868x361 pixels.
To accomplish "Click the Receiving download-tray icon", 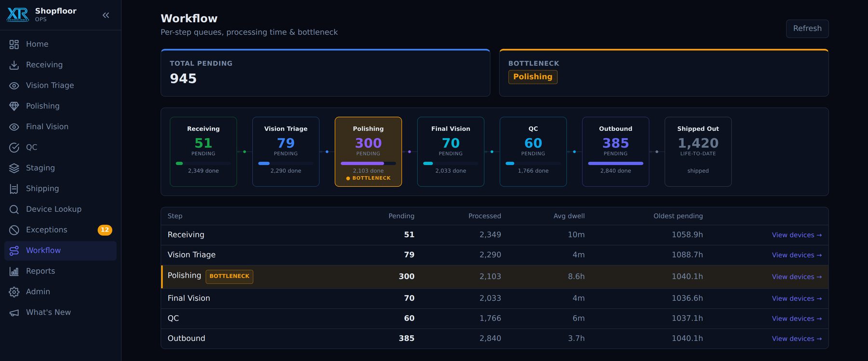I will 14,65.
